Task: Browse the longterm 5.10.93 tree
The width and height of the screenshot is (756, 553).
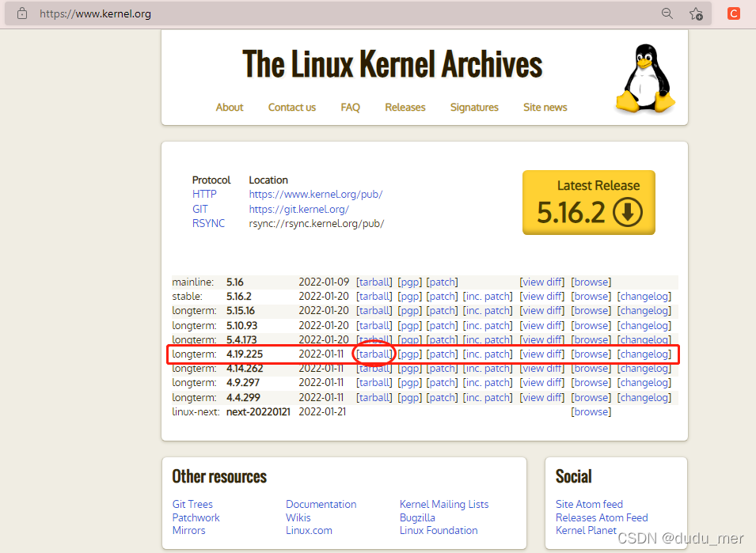Action: coord(591,326)
